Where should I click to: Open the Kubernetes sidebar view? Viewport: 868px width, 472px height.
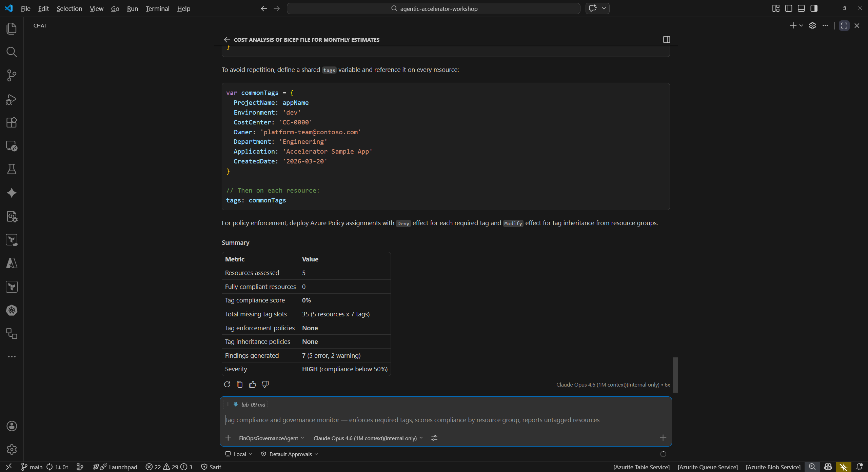click(x=12, y=310)
